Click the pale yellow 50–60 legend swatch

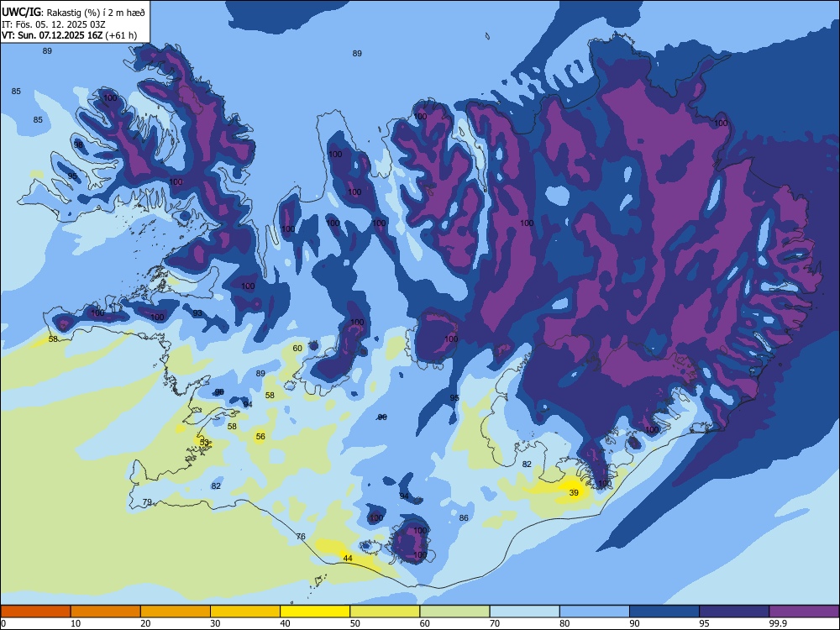pyautogui.click(x=385, y=612)
